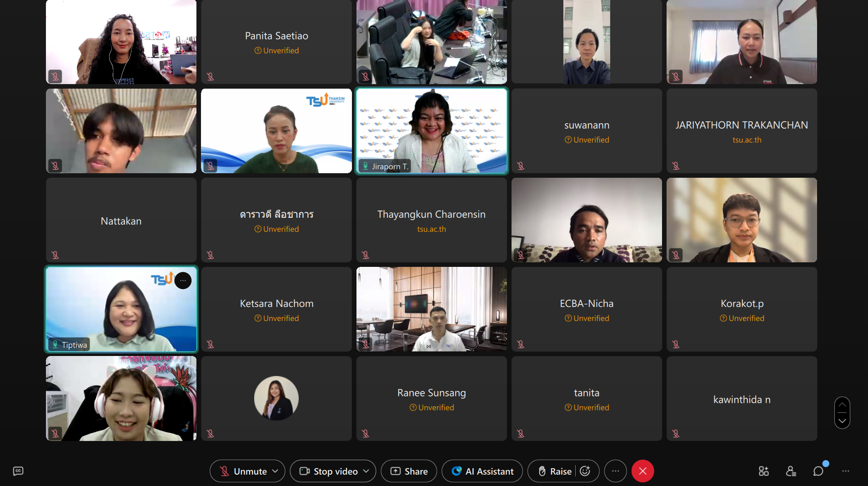Expand audio options arrow beside Unmute

(x=275, y=471)
